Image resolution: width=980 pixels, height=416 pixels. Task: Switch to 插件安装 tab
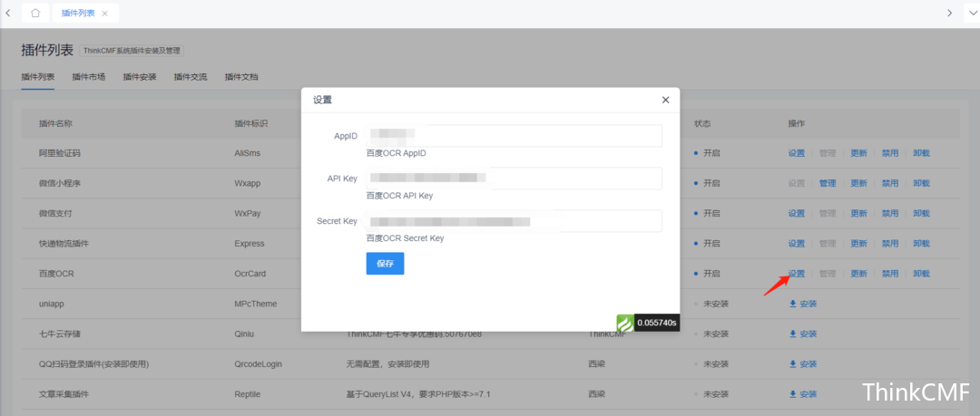tap(140, 77)
